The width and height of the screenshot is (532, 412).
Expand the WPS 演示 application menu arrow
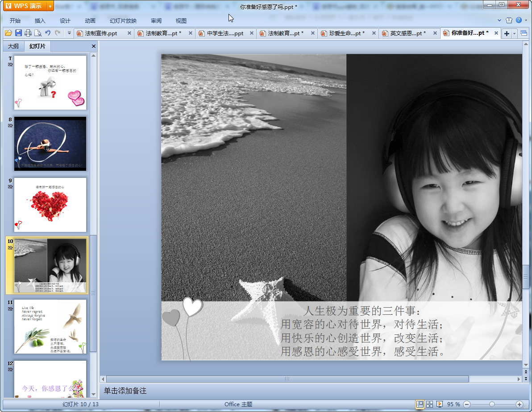tap(50, 6)
